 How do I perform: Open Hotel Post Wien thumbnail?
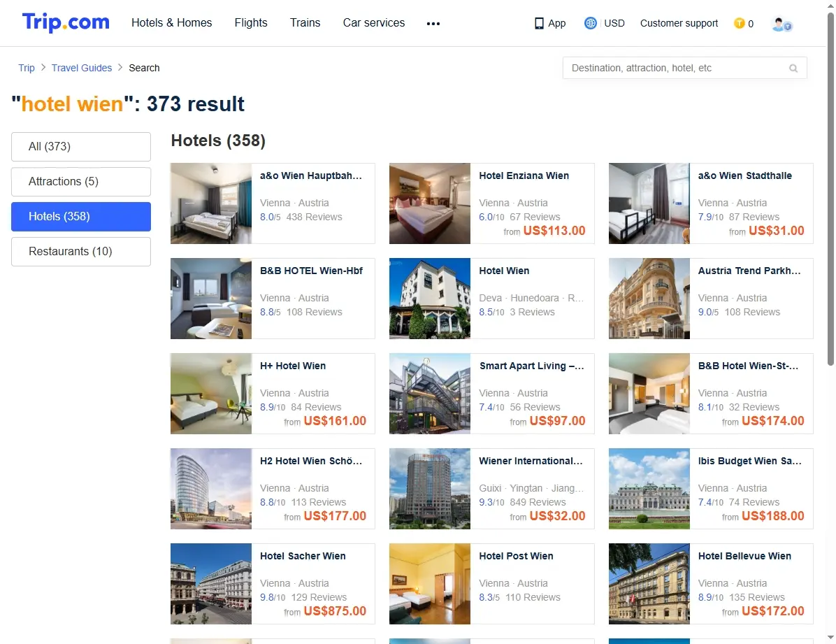430,584
